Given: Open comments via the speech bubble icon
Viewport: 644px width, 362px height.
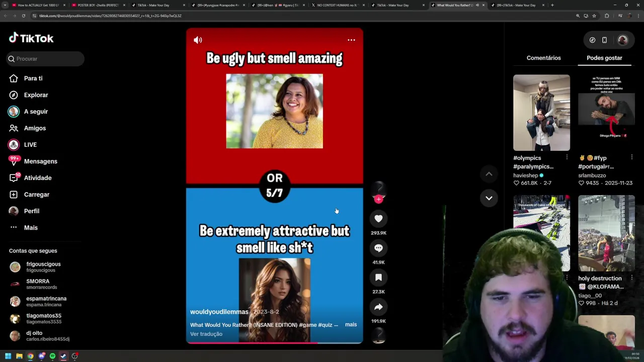Looking at the screenshot, I should pyautogui.click(x=378, y=248).
